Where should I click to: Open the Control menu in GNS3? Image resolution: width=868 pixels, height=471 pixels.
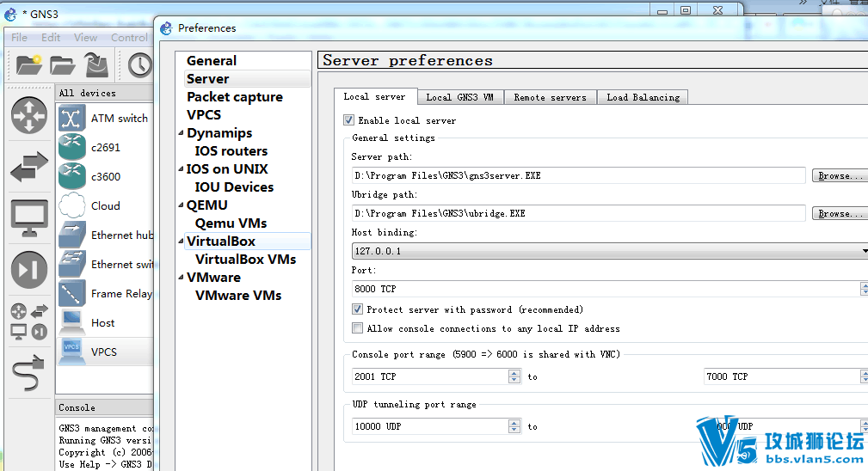[x=130, y=37]
